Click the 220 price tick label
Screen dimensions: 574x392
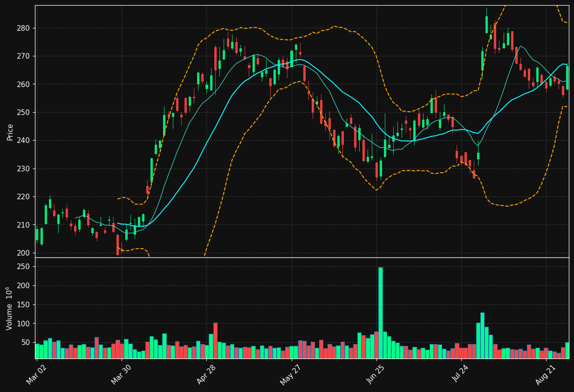point(24,197)
